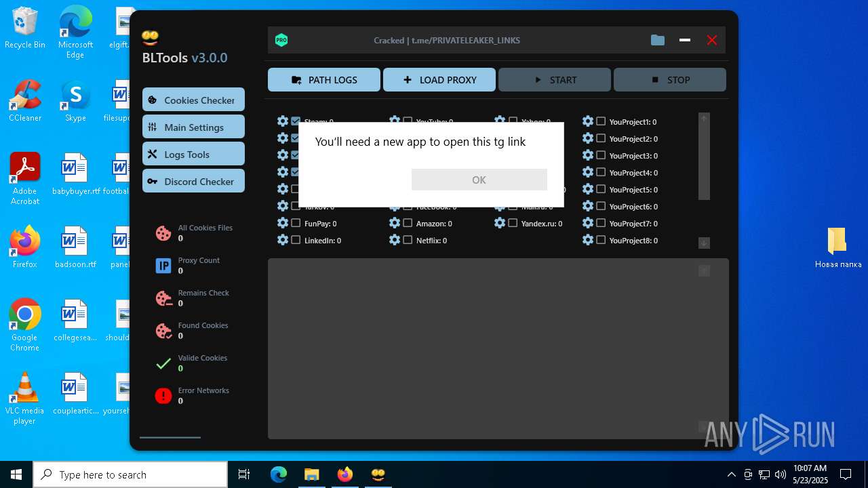This screenshot has width=868, height=488.
Task: Open settings gear for YouProject4
Action: click(588, 172)
